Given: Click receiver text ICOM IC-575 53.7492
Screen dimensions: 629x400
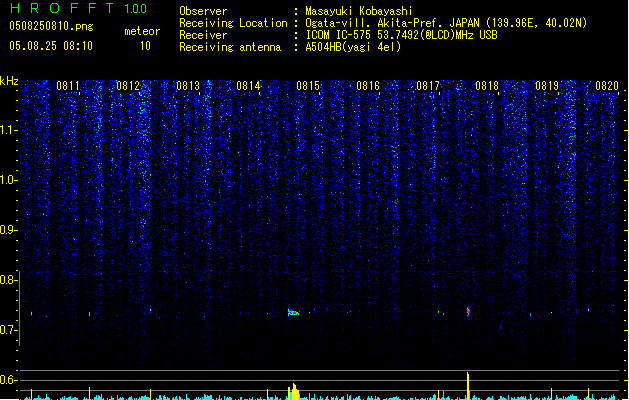Looking at the screenshot, I should [401, 35].
